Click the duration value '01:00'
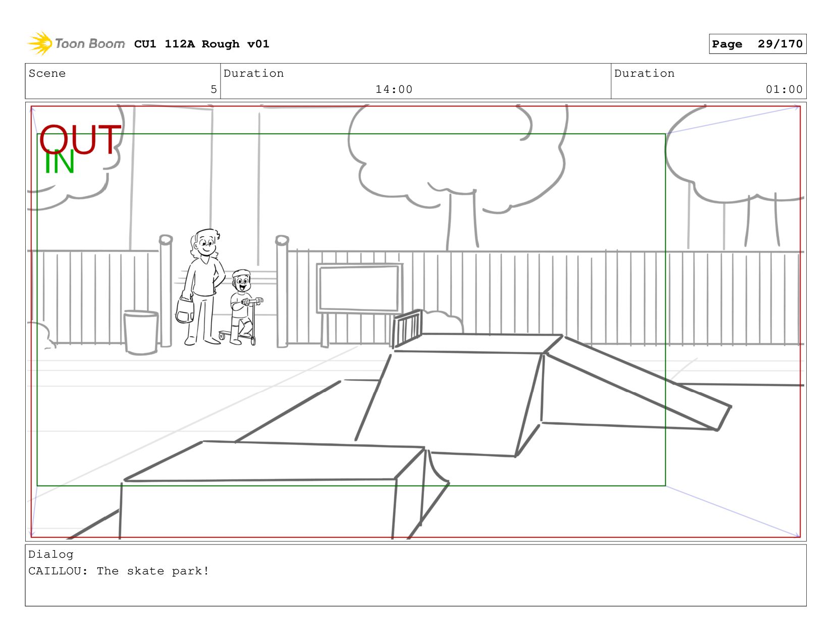This screenshot has width=832, height=644. pos(784,89)
